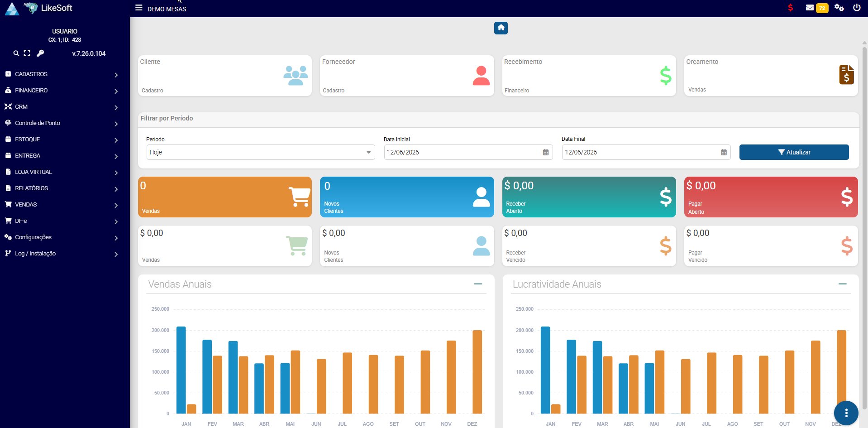Click the search magnifier in sidebar

coord(16,53)
